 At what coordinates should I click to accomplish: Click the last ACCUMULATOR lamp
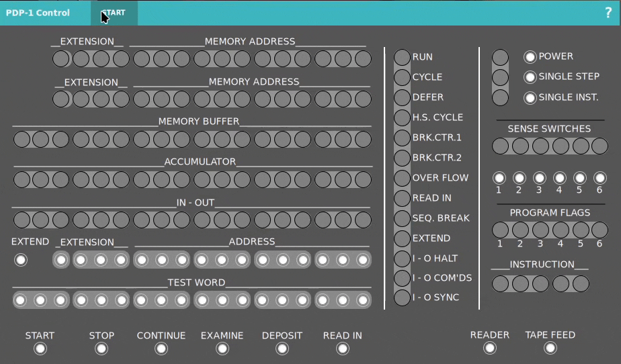click(363, 179)
